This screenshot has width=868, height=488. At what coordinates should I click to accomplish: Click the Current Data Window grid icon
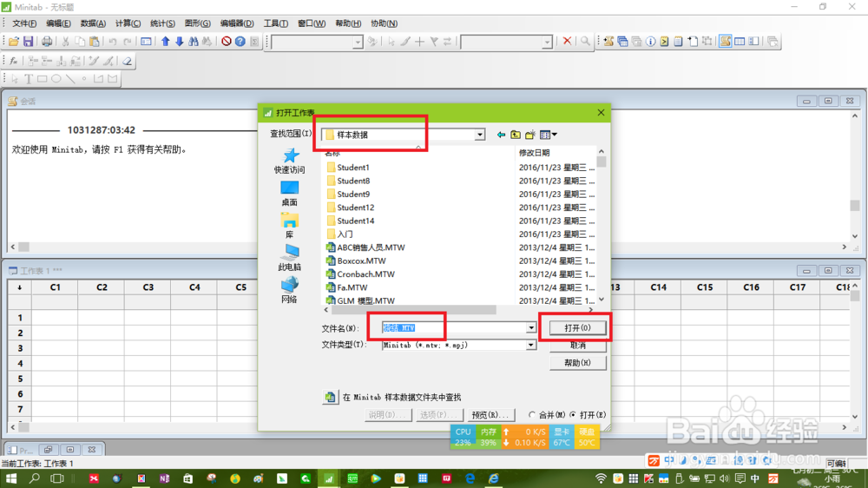click(740, 42)
